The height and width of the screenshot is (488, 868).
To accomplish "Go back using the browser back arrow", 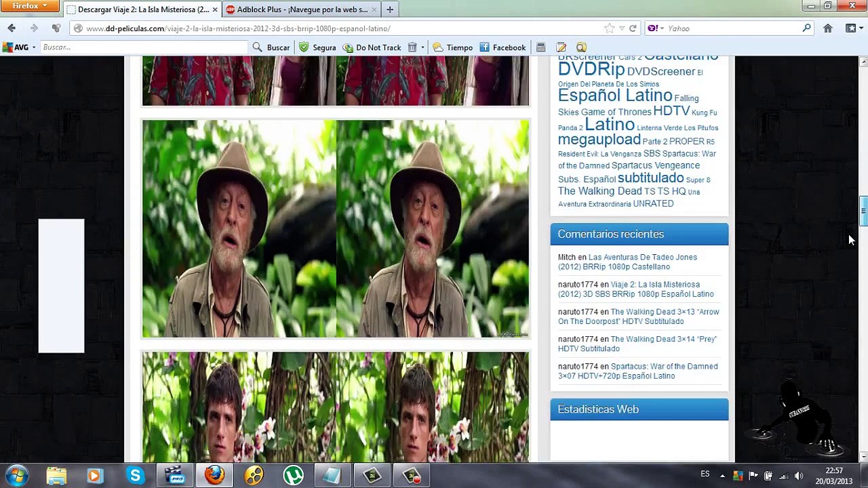I will click(x=12, y=28).
